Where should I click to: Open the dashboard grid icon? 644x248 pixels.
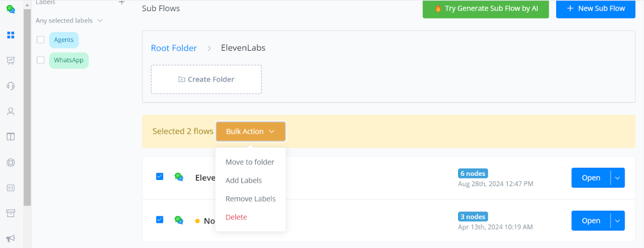coord(11,35)
